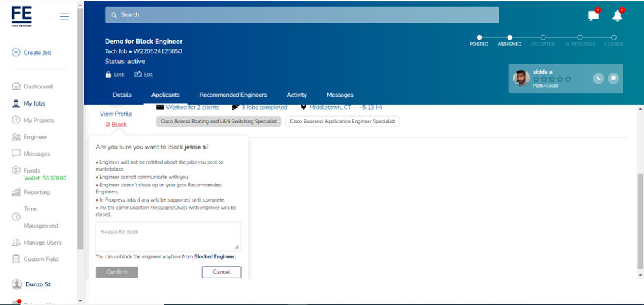Screen dimensions: 644x305
Task: Click the POSTED progress step marker
Action: point(479,38)
